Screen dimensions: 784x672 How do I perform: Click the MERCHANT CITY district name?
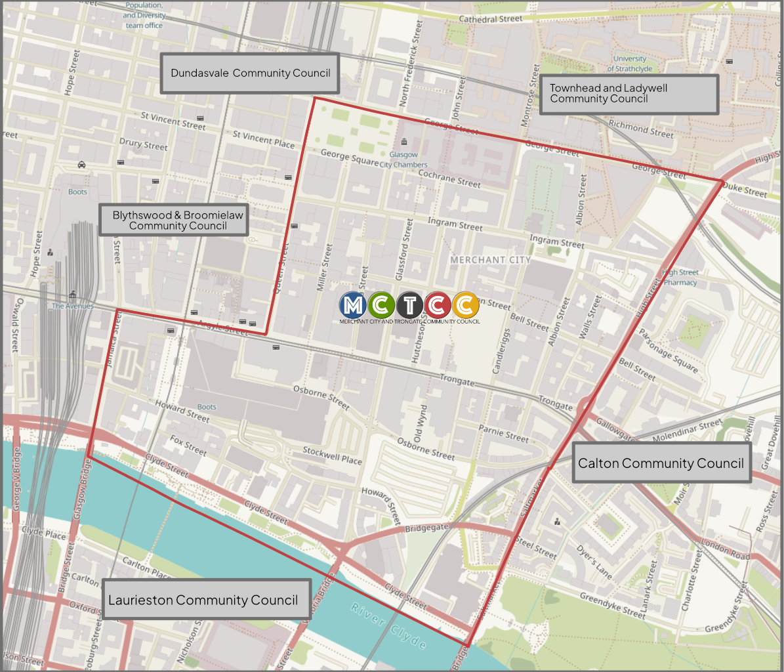490,260
